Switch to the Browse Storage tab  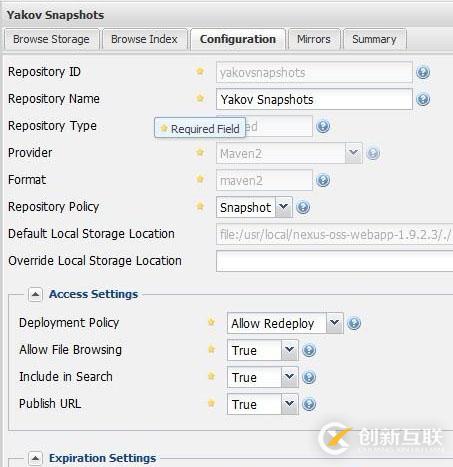pyautogui.click(x=52, y=39)
